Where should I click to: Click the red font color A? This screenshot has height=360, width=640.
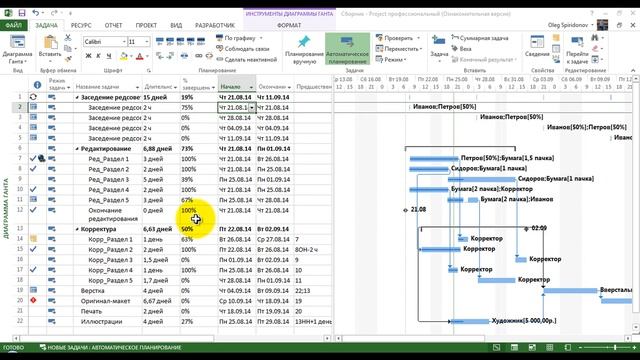coord(140,56)
